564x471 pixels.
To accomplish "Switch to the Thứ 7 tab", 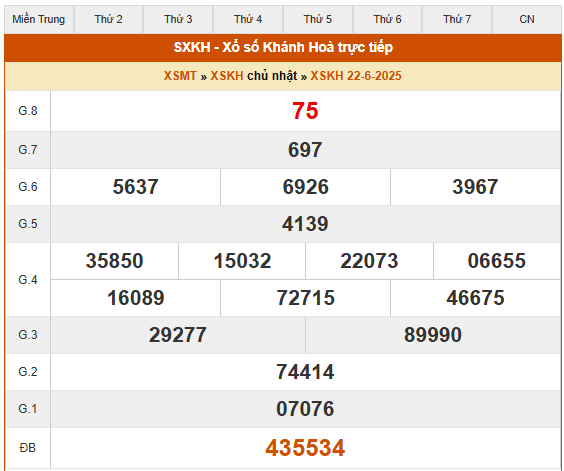I will [457, 19].
